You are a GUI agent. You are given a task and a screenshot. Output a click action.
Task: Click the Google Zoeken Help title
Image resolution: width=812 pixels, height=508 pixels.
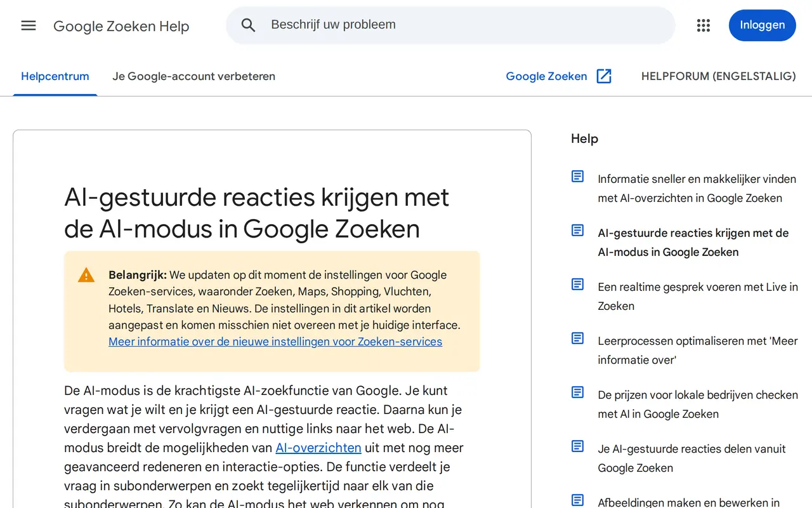click(121, 26)
